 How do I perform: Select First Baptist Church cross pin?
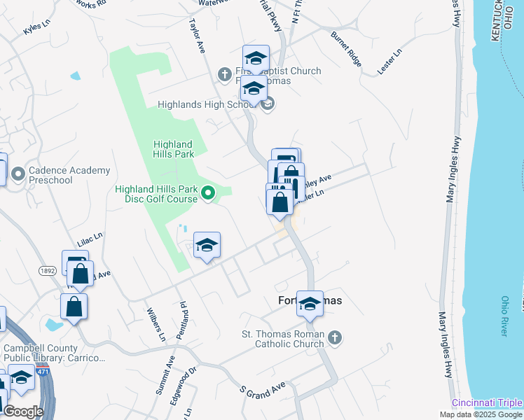[x=225, y=75]
